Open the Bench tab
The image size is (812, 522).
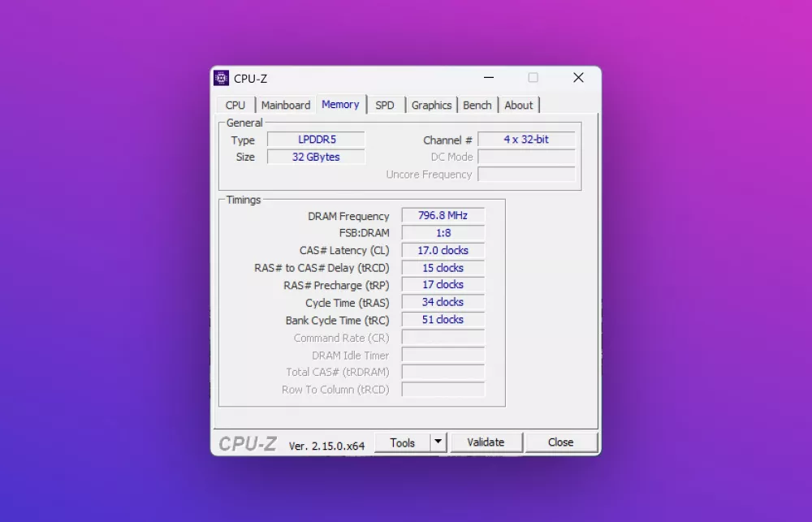[x=477, y=105]
